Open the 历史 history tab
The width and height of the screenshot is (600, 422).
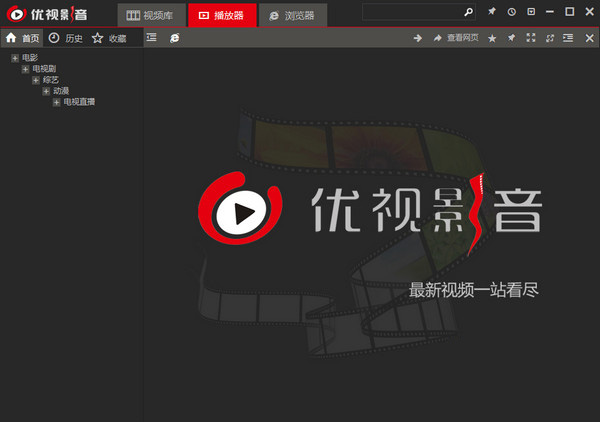tap(66, 38)
